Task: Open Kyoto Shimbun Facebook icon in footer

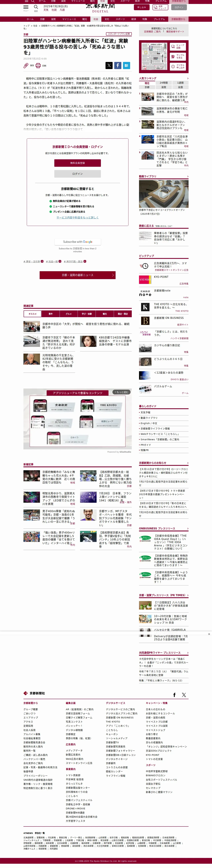Action: 175,694
